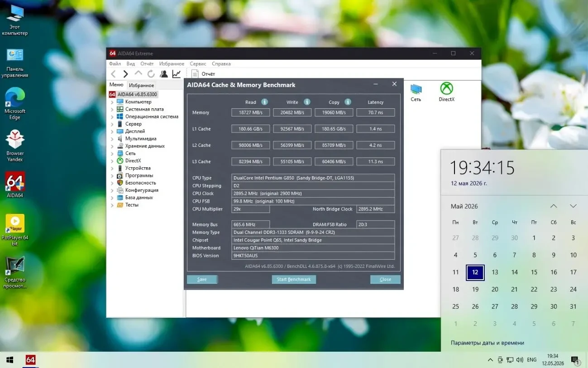The image size is (588, 368).
Task: Expand the Операционная система tree node
Action: click(112, 116)
